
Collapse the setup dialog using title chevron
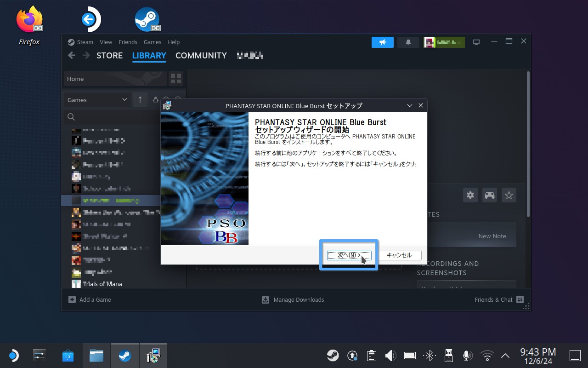pyautogui.click(x=410, y=106)
